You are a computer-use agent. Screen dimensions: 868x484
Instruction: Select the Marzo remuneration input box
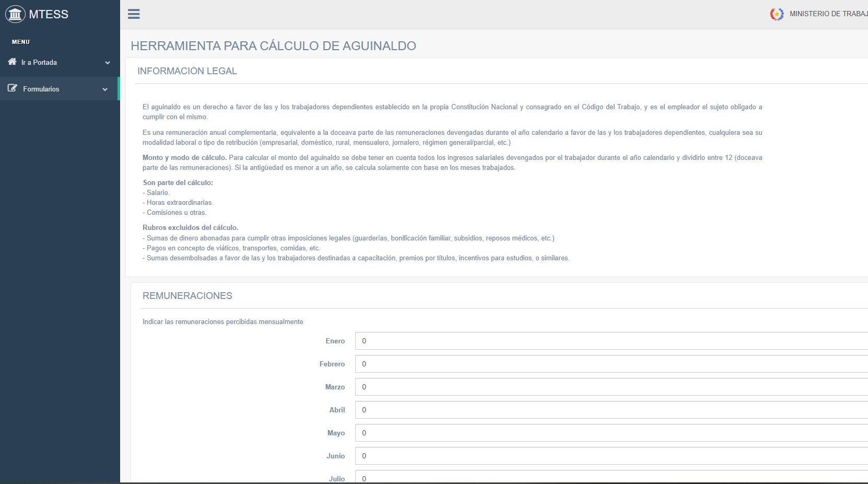(611, 387)
